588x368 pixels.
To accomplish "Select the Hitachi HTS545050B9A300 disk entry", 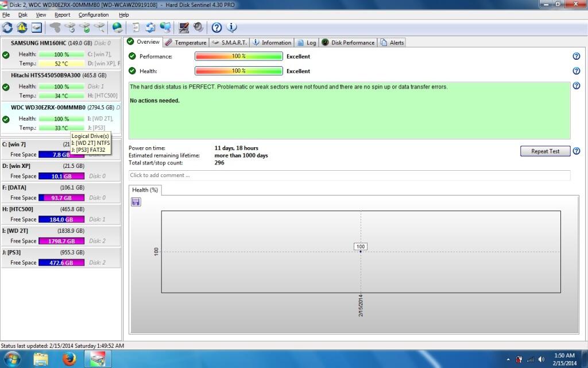I will [61, 85].
